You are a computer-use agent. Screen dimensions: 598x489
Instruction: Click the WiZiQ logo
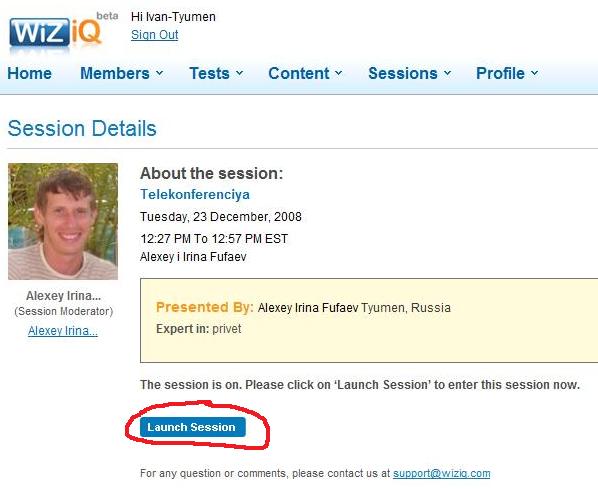click(56, 32)
